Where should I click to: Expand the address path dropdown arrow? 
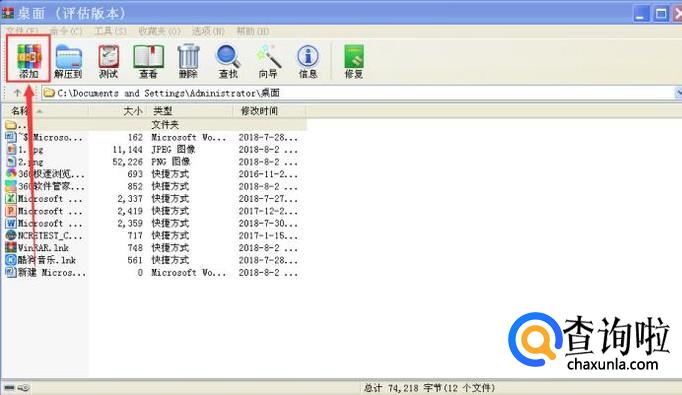678,93
